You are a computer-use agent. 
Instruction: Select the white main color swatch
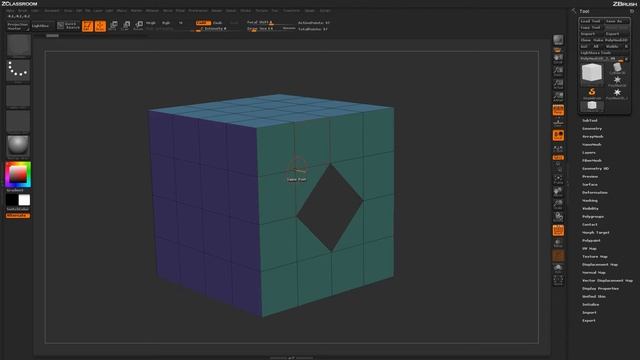point(24,200)
